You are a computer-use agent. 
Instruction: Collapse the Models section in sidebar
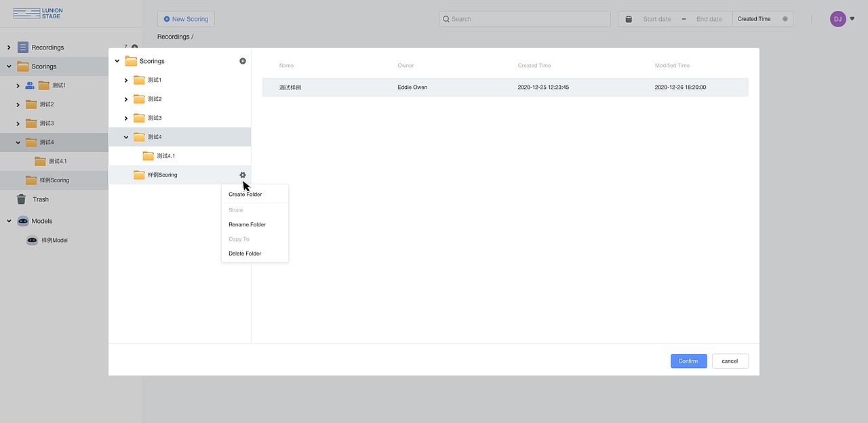pyautogui.click(x=9, y=221)
